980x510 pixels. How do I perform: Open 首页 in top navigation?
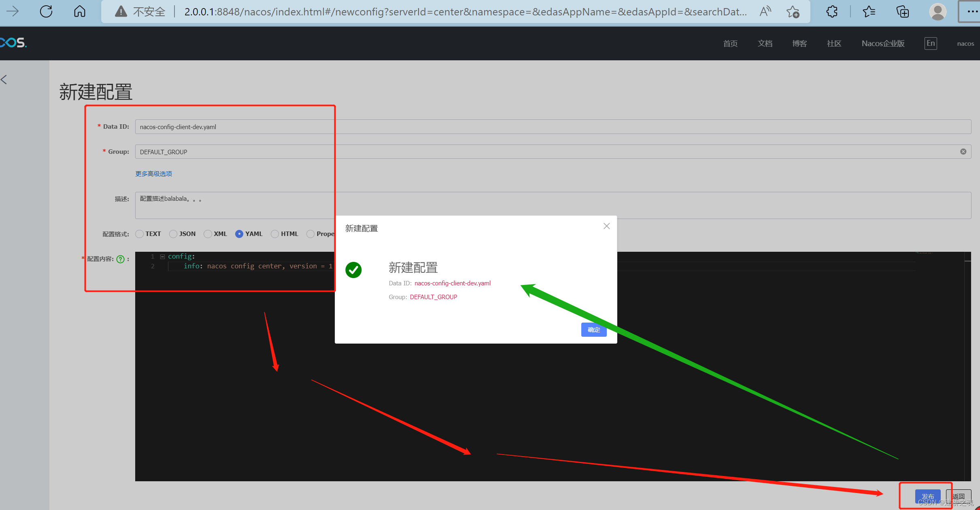[730, 43]
